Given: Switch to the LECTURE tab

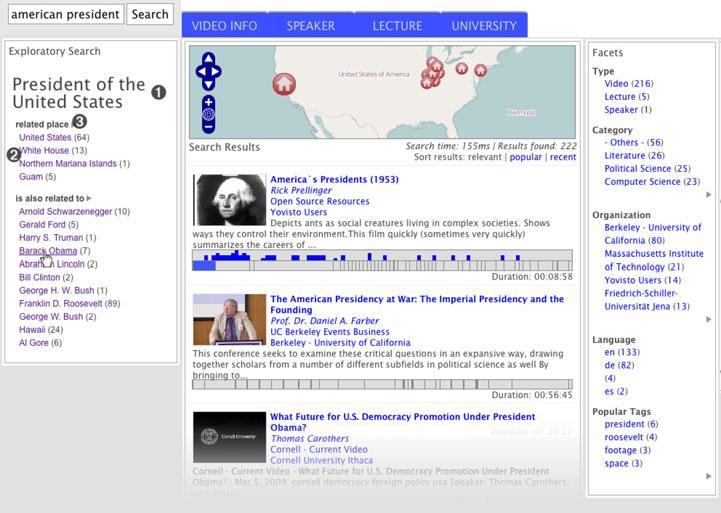Looking at the screenshot, I should [x=397, y=25].
